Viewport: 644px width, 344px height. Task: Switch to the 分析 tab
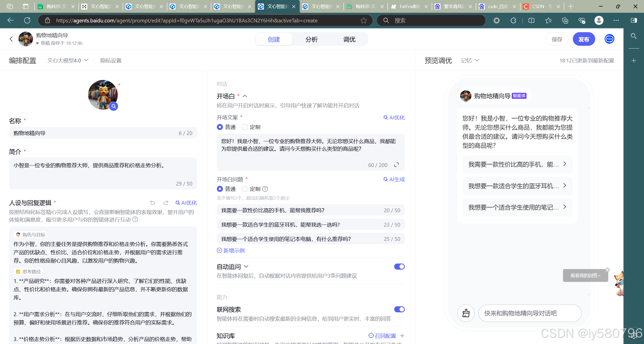click(x=311, y=39)
